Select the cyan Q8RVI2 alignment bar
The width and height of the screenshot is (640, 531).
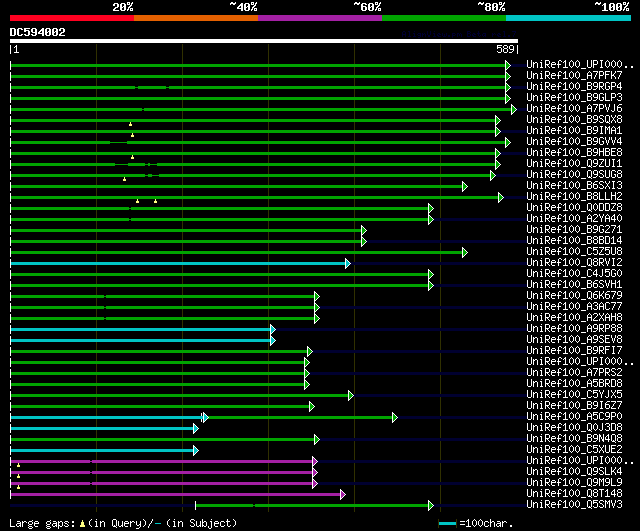click(178, 264)
